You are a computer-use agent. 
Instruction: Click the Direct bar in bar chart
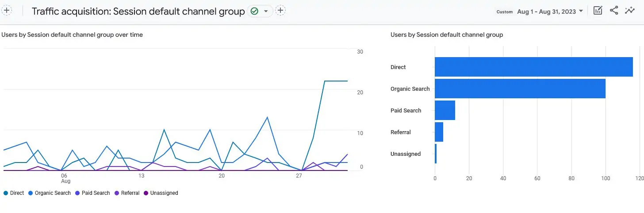[533, 67]
